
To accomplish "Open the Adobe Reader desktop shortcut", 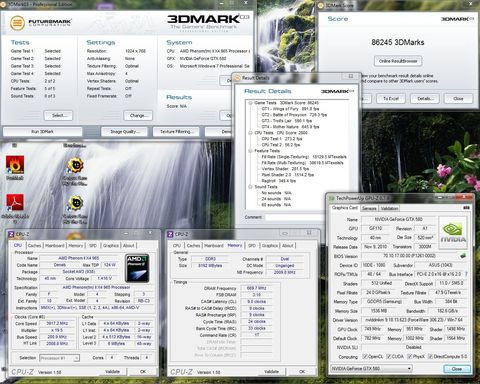I will click(15, 203).
